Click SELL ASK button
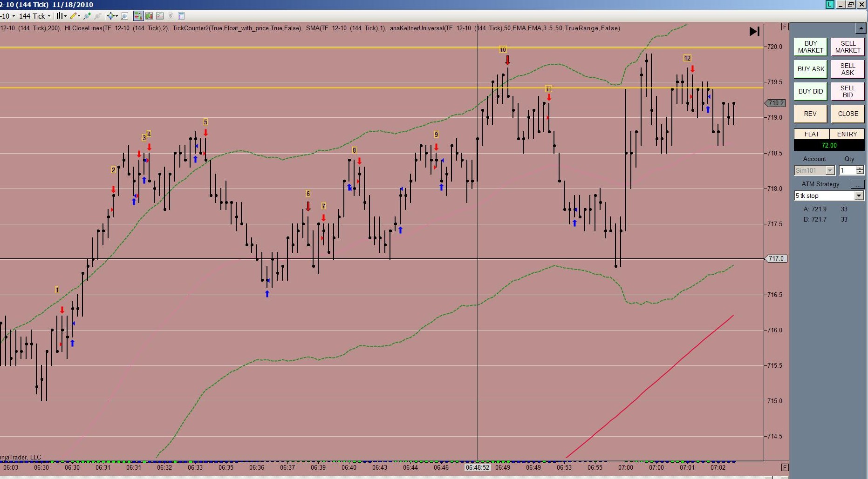This screenshot has width=868, height=479. [x=848, y=69]
